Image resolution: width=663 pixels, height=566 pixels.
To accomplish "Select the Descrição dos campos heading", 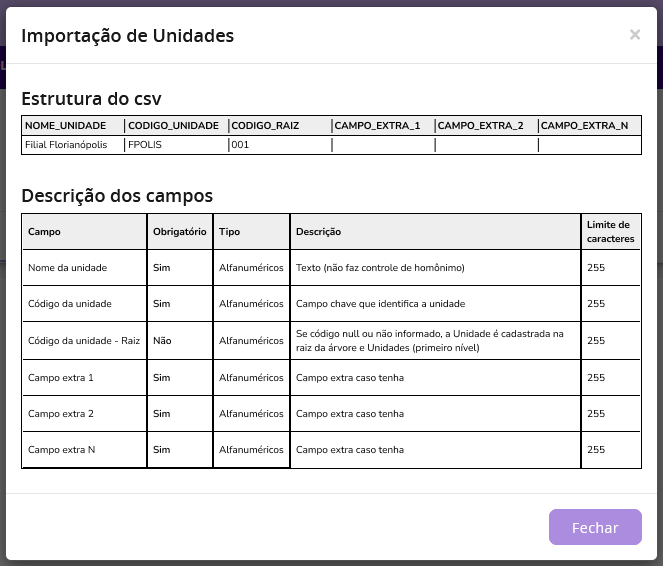I will 117,196.
